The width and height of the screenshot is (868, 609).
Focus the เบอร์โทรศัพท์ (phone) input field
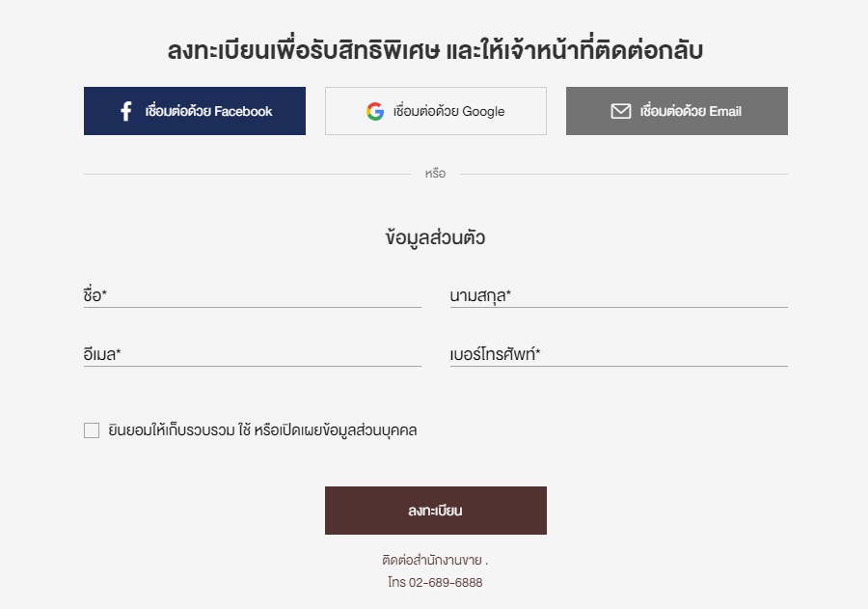point(619,354)
